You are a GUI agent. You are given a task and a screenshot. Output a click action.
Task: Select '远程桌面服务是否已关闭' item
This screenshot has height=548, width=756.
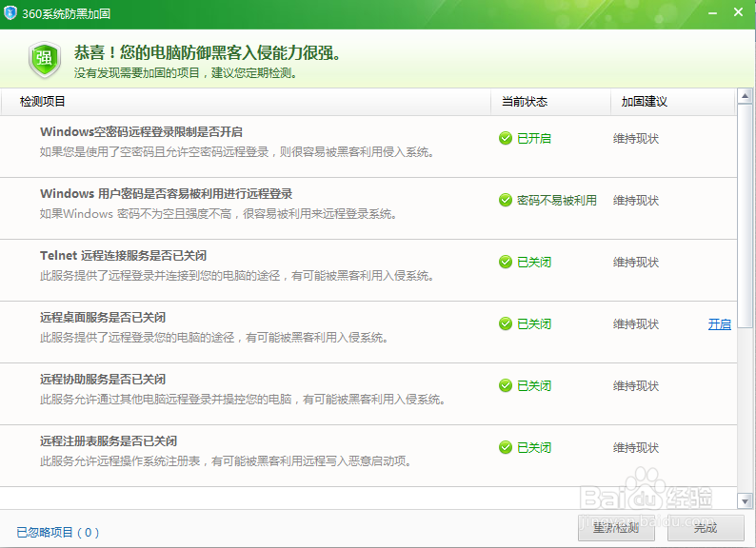pos(368,332)
